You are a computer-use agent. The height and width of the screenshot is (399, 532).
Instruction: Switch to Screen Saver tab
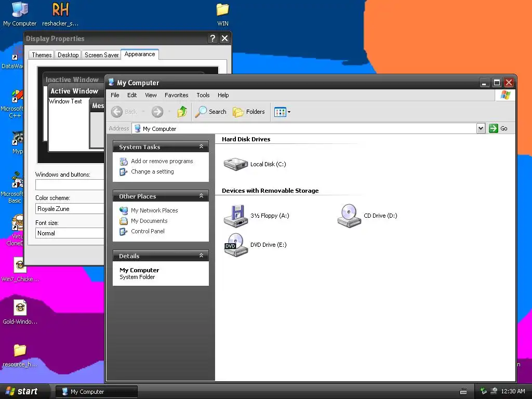(x=101, y=55)
